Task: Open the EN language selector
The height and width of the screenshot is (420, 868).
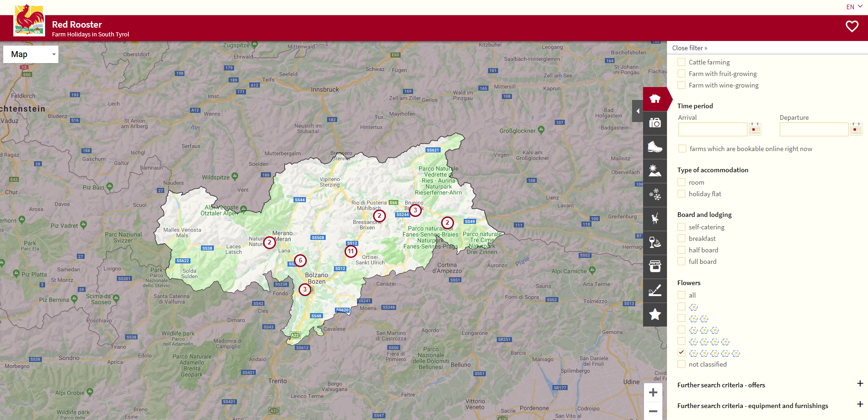Action: click(x=854, y=7)
